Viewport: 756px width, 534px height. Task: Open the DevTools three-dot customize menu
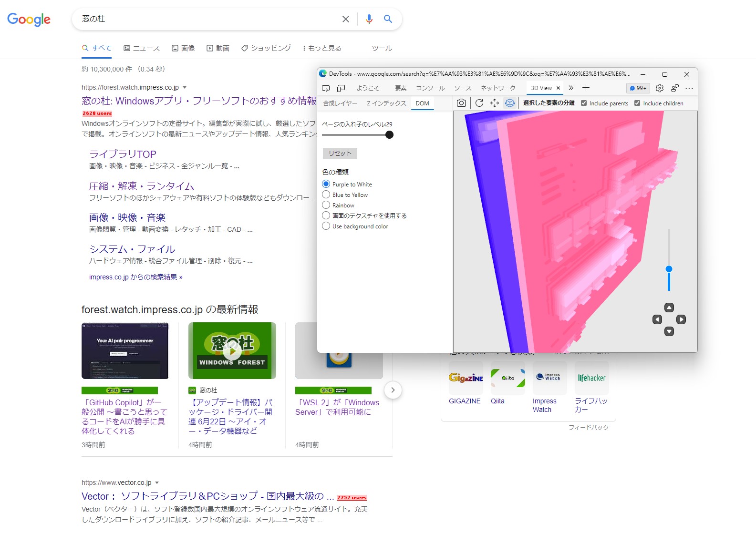(689, 88)
